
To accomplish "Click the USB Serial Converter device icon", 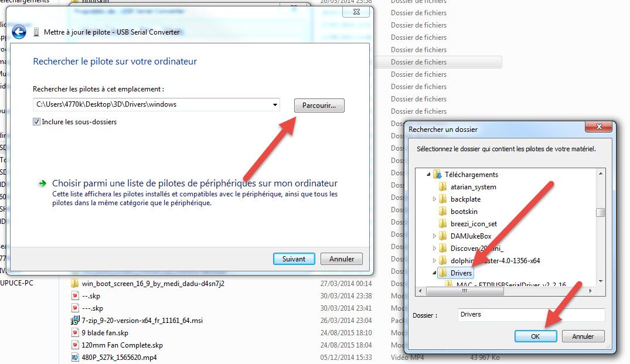I will (x=36, y=32).
